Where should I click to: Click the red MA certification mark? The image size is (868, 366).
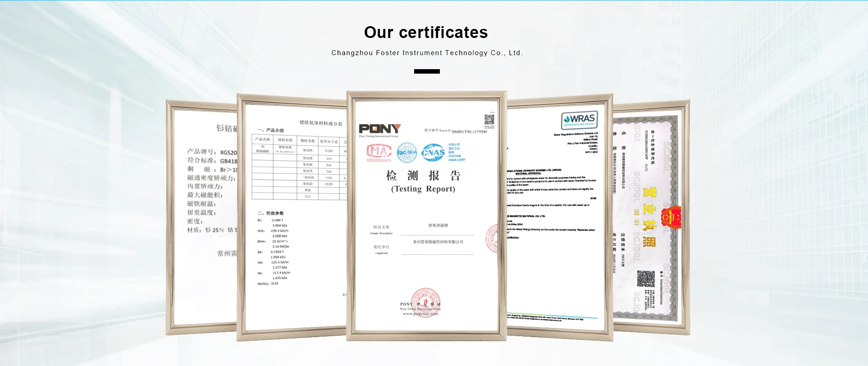379,151
